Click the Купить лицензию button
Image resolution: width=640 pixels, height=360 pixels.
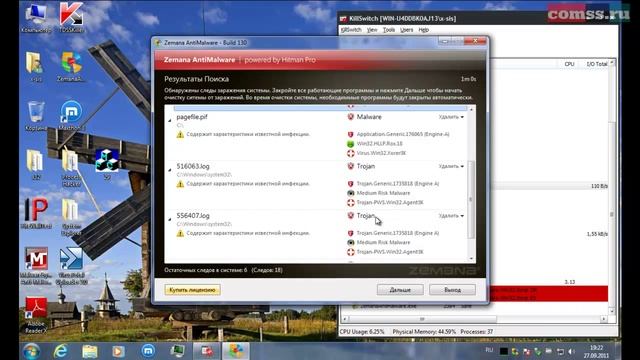click(x=193, y=290)
